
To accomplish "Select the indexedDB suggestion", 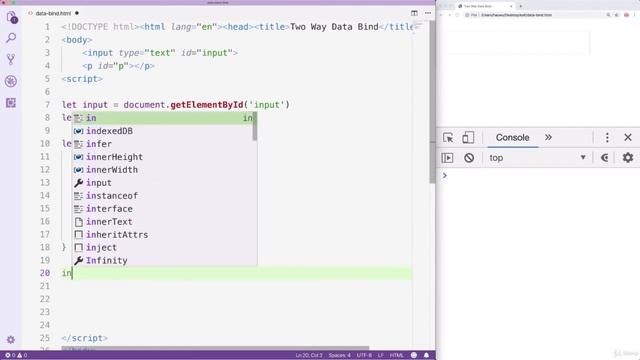I will tap(164, 131).
